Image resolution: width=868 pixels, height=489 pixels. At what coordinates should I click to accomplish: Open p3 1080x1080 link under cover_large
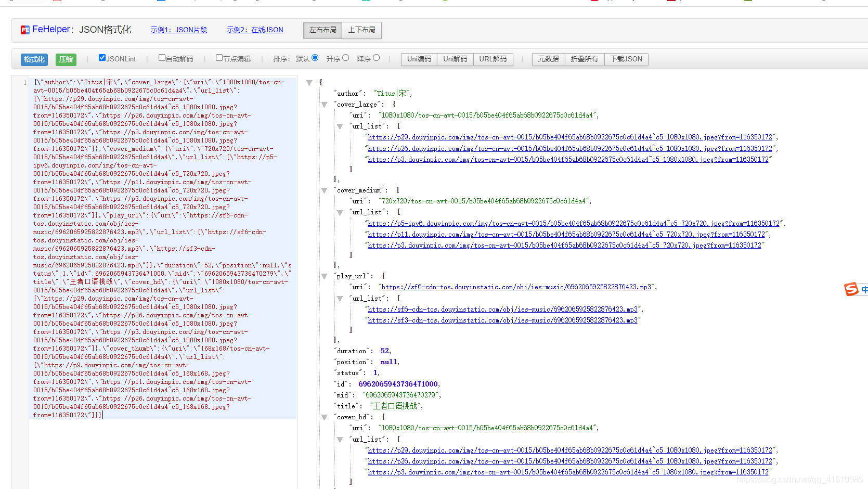(568, 160)
